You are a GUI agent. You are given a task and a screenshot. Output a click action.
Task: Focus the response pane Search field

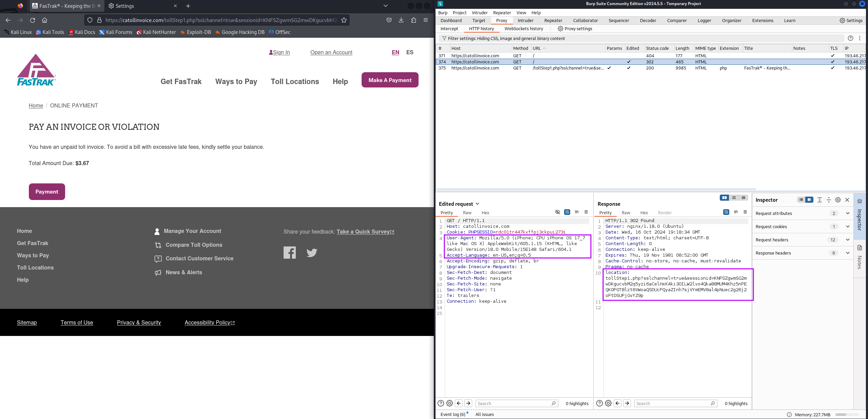675,403
